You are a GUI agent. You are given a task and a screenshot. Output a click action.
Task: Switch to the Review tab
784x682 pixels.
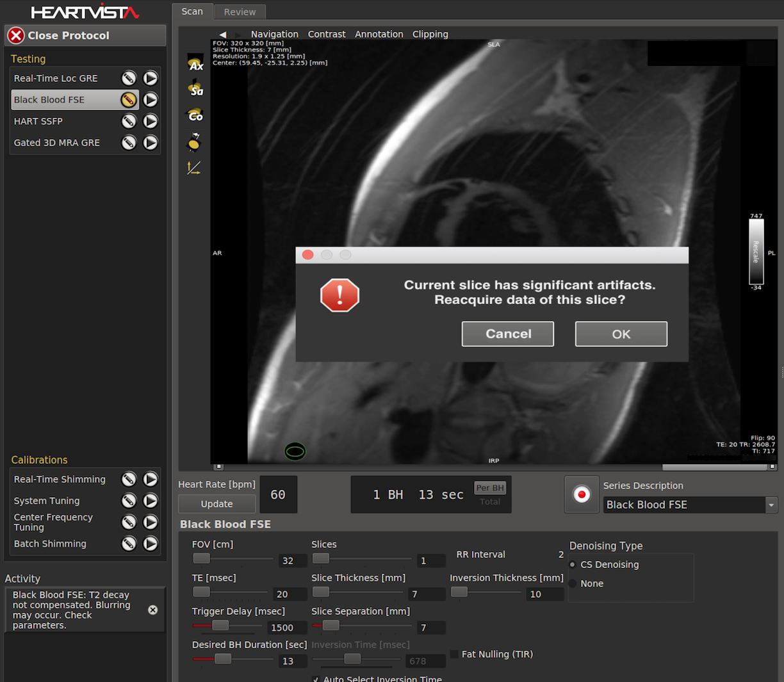pos(240,12)
